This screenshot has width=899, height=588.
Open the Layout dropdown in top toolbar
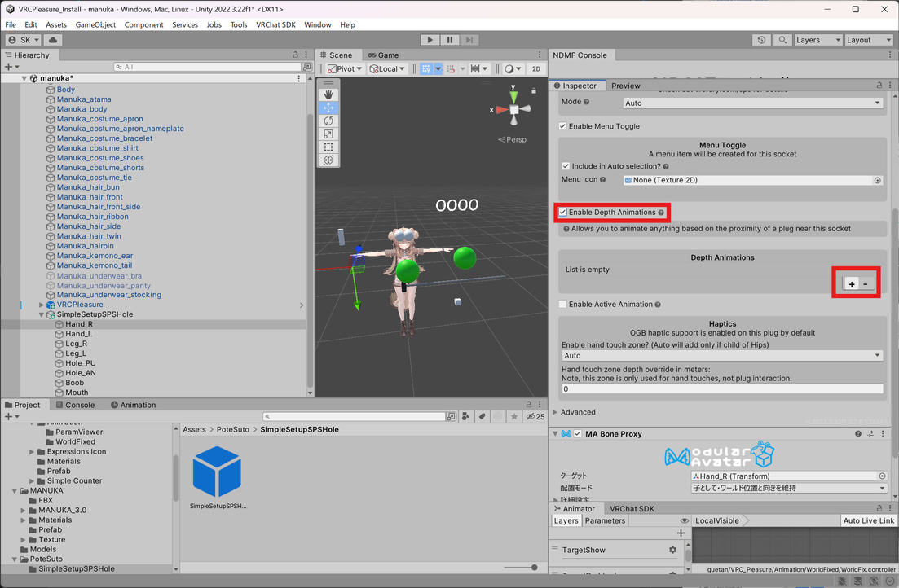click(869, 40)
